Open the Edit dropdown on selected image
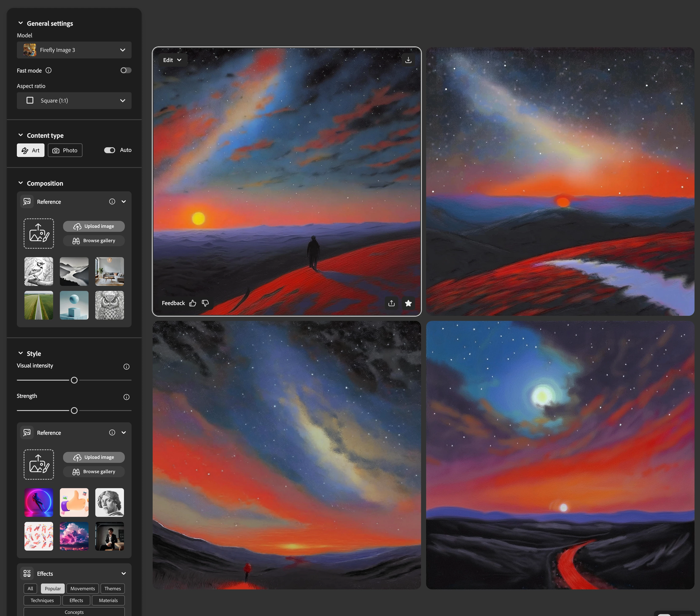700x616 pixels. tap(172, 60)
